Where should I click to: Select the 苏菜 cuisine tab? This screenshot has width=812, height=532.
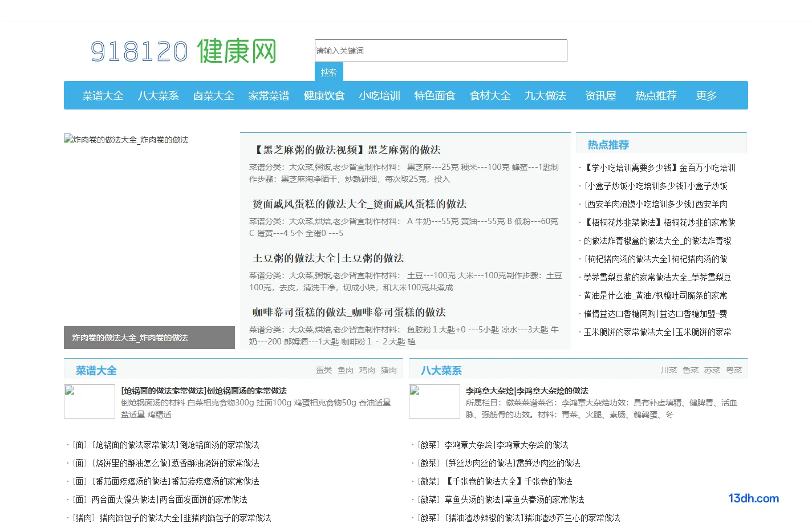(712, 370)
